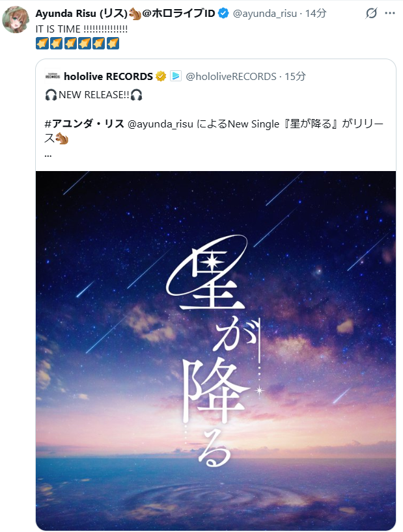Click the affiliate badge next to hololive RECORDS

[x=176, y=76]
